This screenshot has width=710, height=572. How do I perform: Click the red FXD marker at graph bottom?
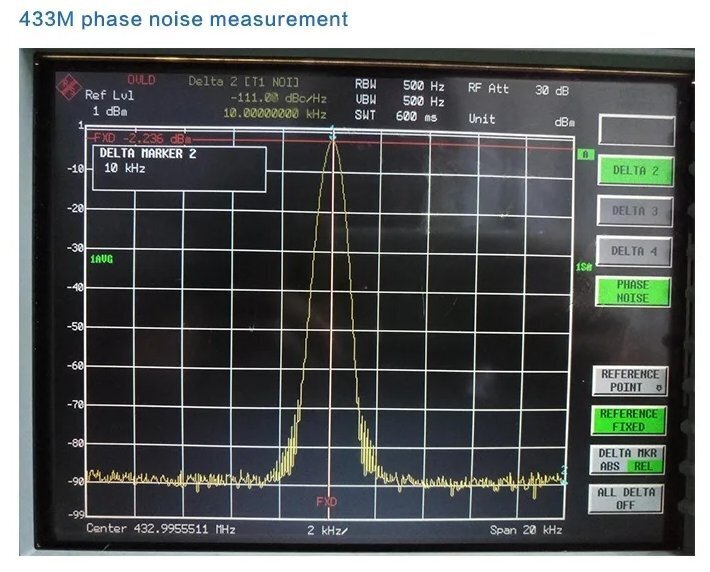coord(327,500)
